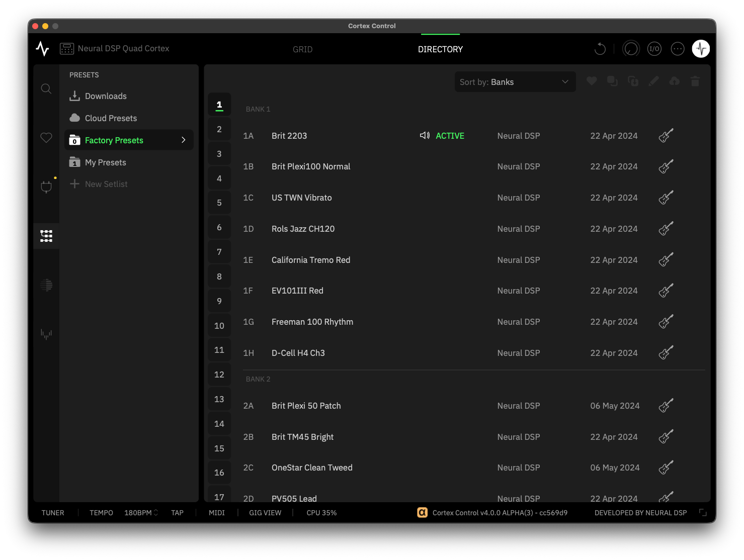Screen dimensions: 744x560
Task: Click the trash delete toolbar icon
Action: click(695, 81)
